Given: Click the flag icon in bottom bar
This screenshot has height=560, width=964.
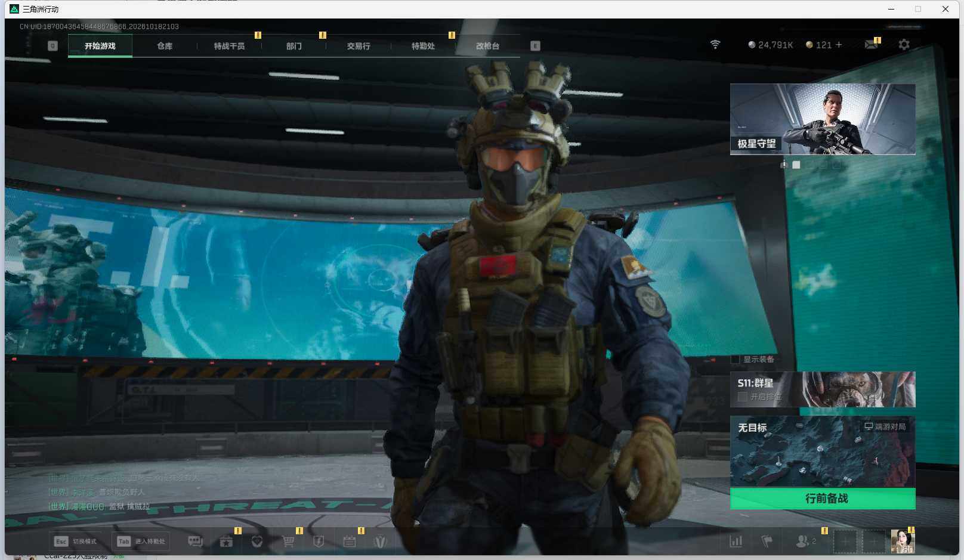Looking at the screenshot, I should [x=767, y=542].
